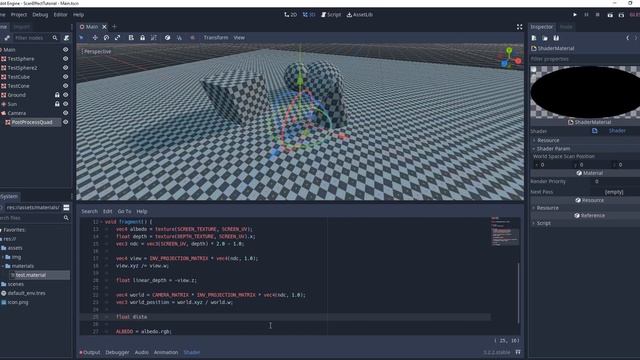This screenshot has width=640, height=360.
Task: Switch to Script workspace
Action: coord(331,15)
